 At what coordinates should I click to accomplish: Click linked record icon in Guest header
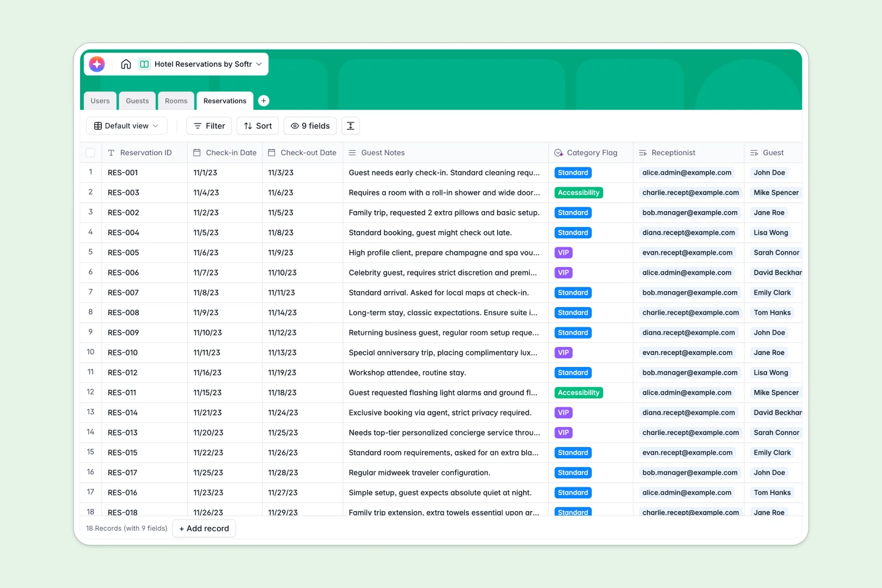point(754,153)
